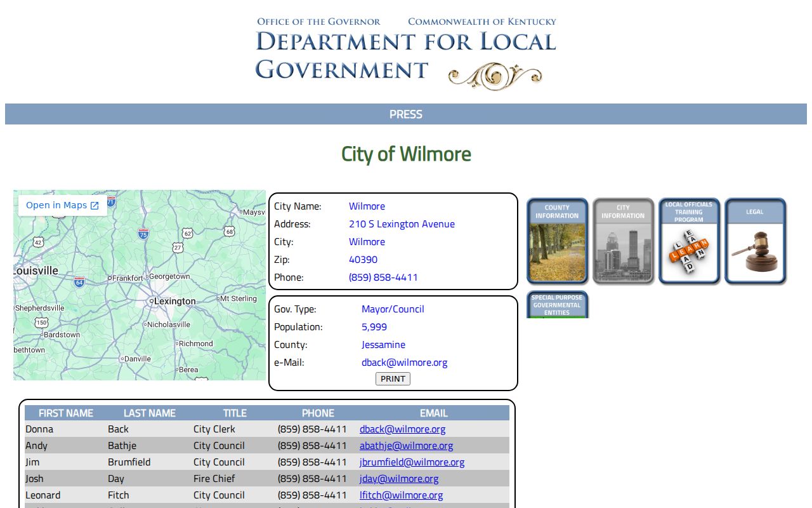Click the City Name value Wilmore

point(367,206)
